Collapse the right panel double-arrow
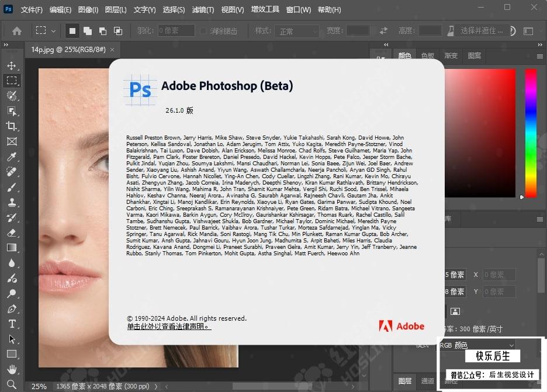The image size is (547, 392). tap(539, 44)
